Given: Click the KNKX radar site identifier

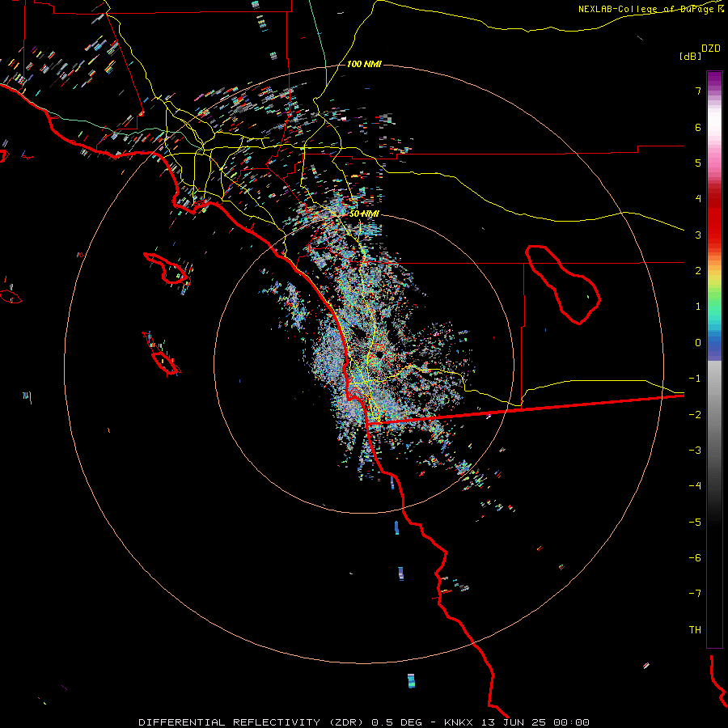Looking at the screenshot, I should 458,722.
